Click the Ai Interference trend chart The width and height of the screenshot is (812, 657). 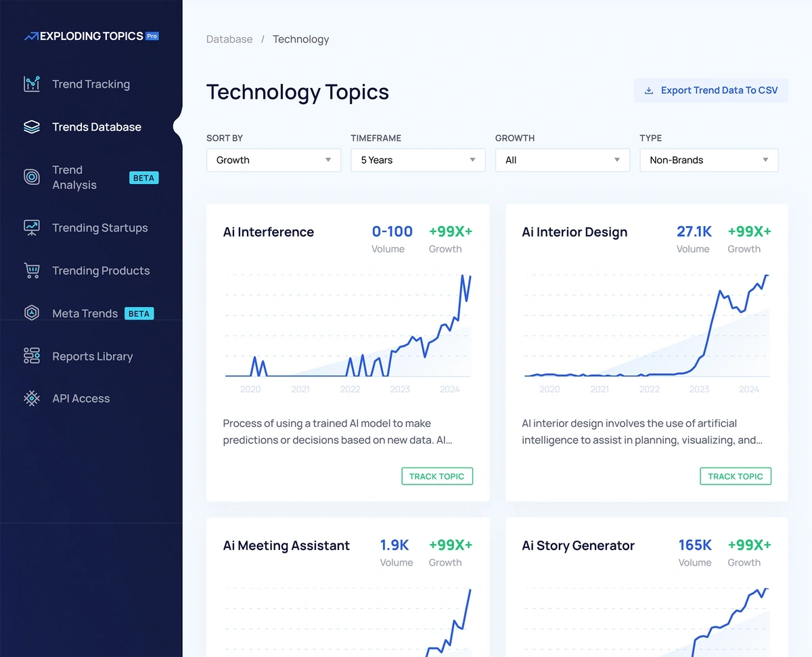(x=348, y=326)
